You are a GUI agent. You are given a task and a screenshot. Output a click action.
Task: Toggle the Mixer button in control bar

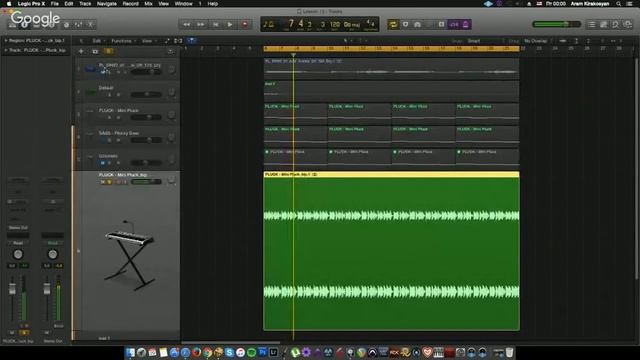pos(78,25)
